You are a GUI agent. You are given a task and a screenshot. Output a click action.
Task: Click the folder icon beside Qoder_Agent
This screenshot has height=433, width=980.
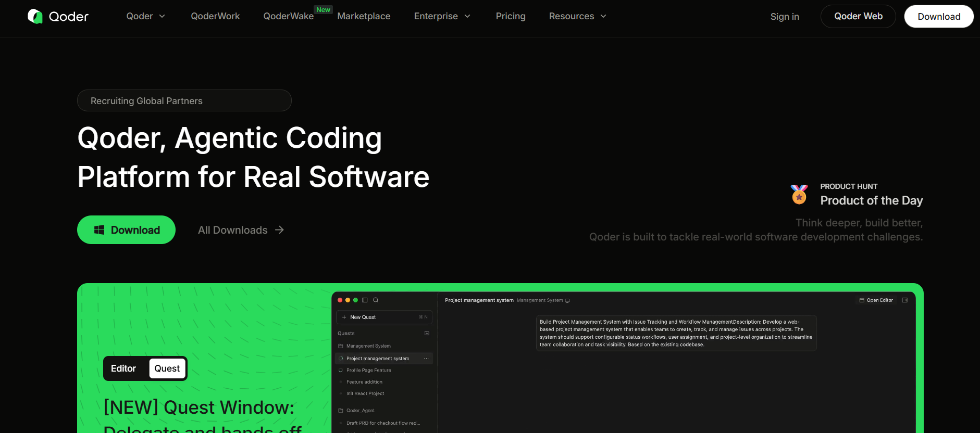pos(341,411)
